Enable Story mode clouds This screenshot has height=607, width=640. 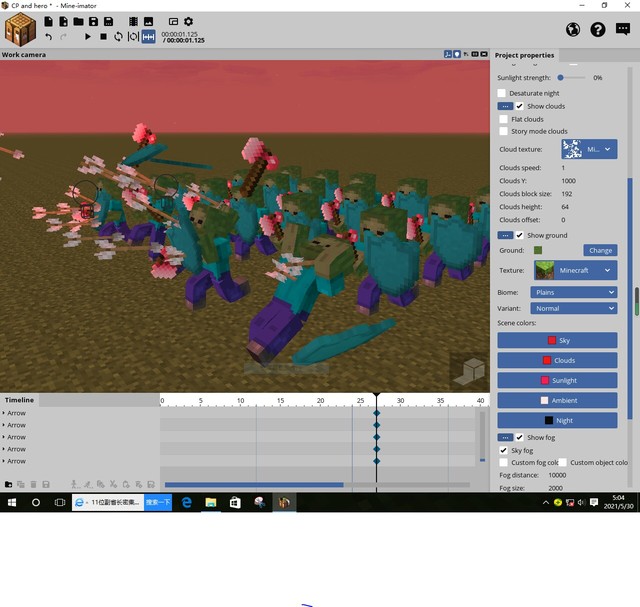click(504, 131)
